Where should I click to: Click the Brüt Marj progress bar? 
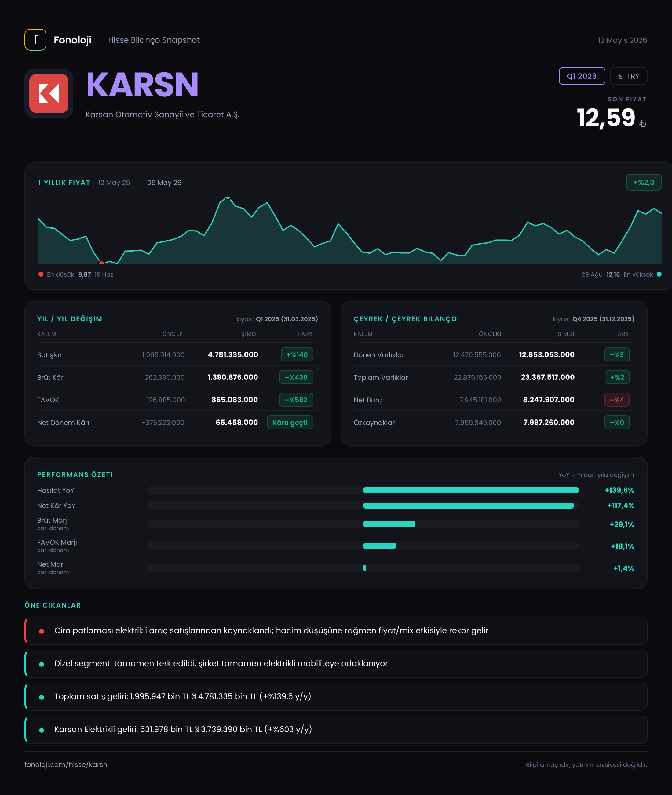[x=363, y=524]
